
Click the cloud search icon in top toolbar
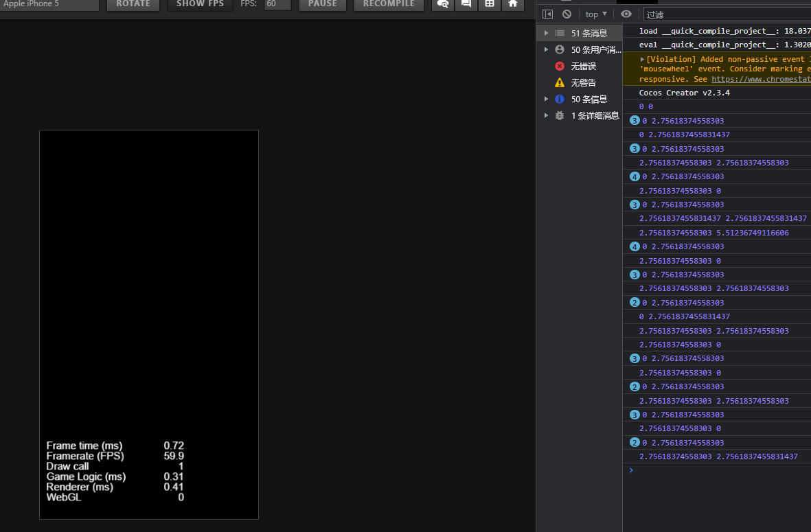click(x=442, y=4)
